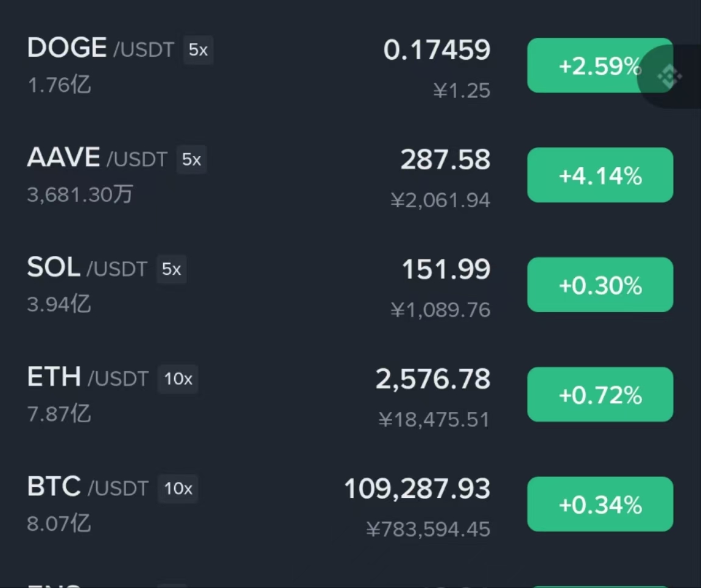The image size is (701, 588).
Task: Tap the AAVE volume 3,681.30万
Action: coord(80,194)
